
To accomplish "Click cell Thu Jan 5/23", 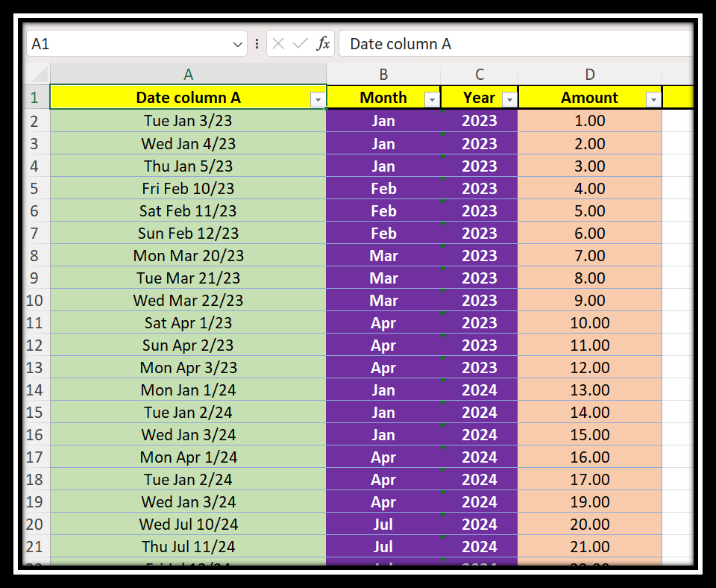I will pyautogui.click(x=188, y=166).
